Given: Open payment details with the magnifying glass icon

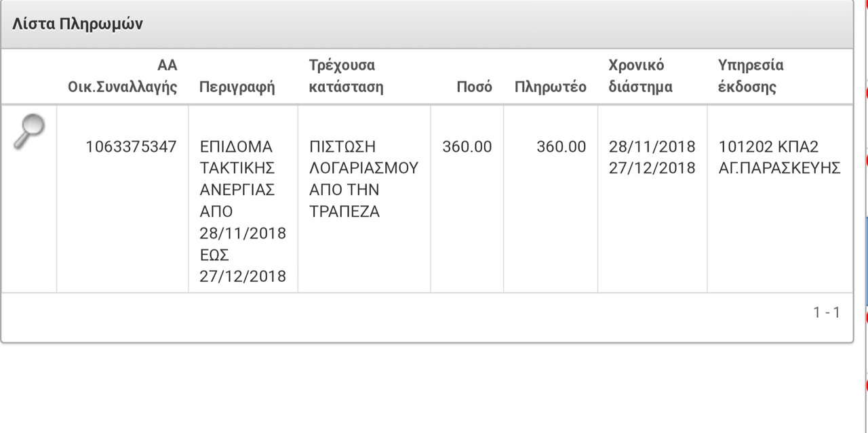Looking at the screenshot, I should point(29,131).
